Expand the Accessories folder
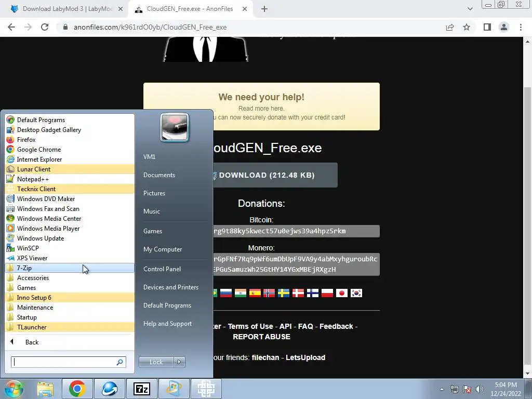 pos(70,277)
